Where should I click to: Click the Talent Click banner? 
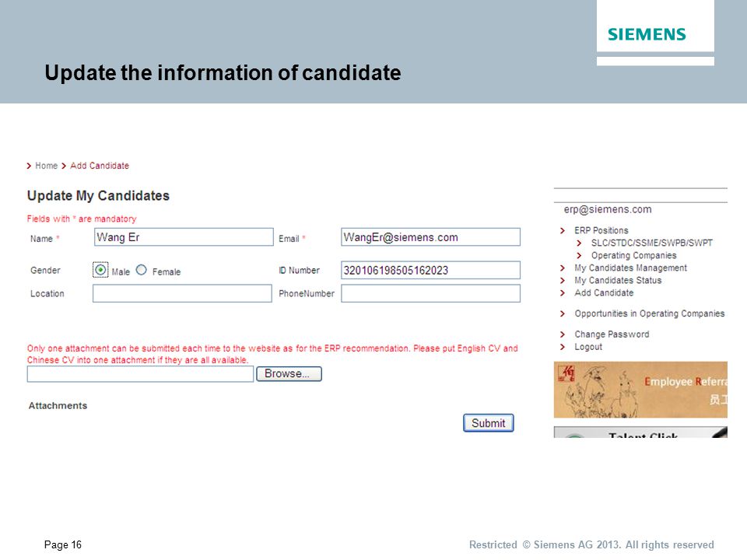(x=640, y=432)
